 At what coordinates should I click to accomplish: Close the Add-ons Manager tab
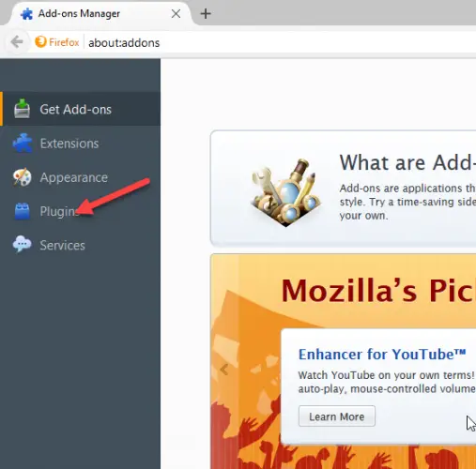point(176,14)
